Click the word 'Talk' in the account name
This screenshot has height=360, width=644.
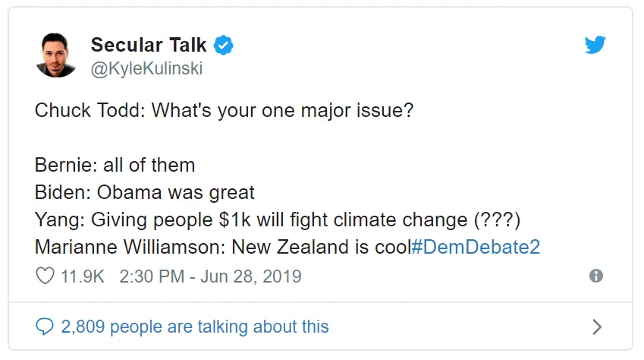point(187,45)
